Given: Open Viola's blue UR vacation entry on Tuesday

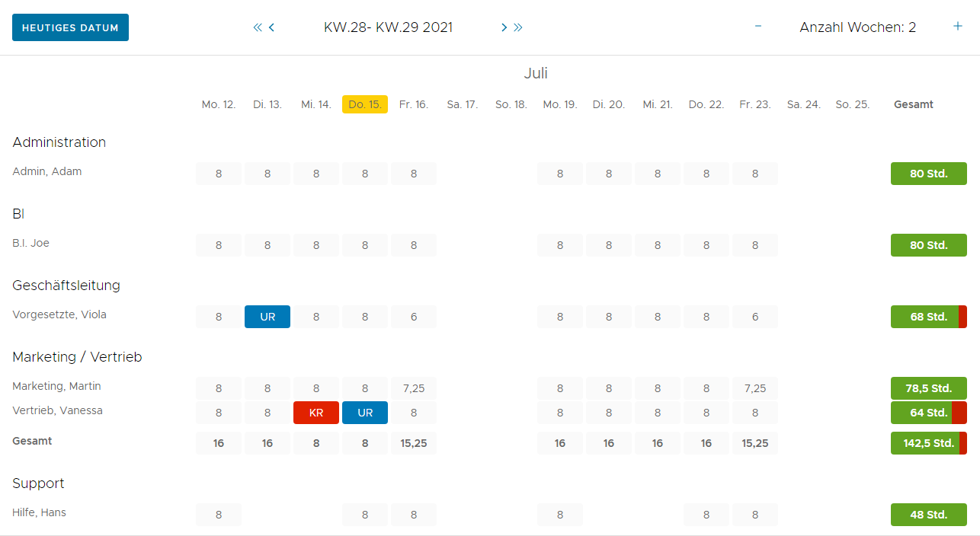Looking at the screenshot, I should point(267,317).
